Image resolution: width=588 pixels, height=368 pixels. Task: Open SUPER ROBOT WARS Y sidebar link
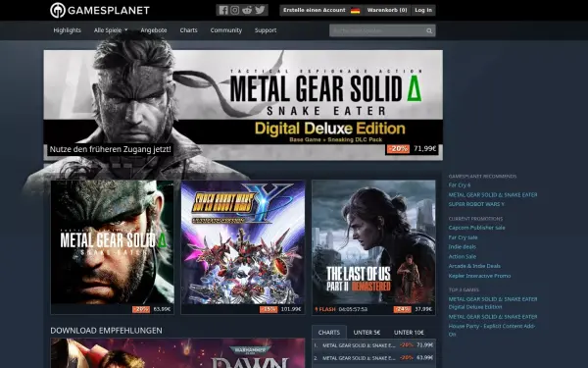click(x=476, y=204)
